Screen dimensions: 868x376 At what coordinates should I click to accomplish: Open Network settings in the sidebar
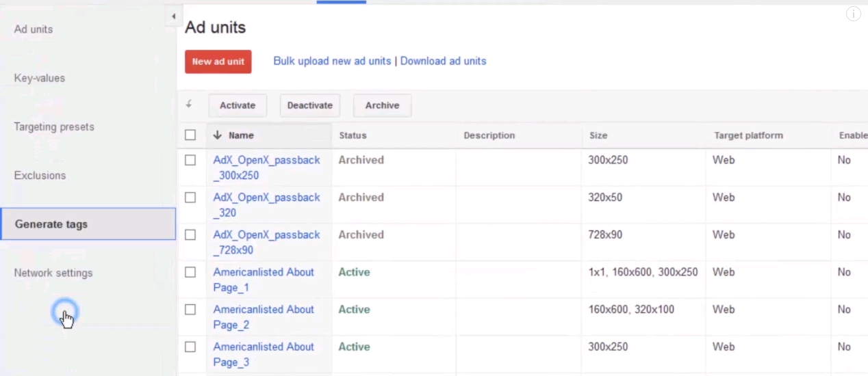click(x=53, y=273)
